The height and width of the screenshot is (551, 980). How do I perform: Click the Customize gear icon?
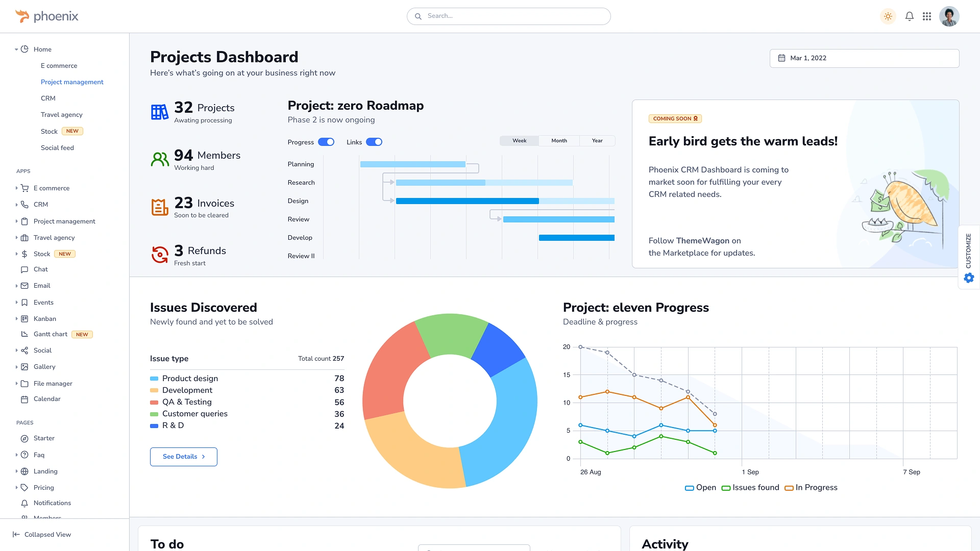pyautogui.click(x=969, y=278)
